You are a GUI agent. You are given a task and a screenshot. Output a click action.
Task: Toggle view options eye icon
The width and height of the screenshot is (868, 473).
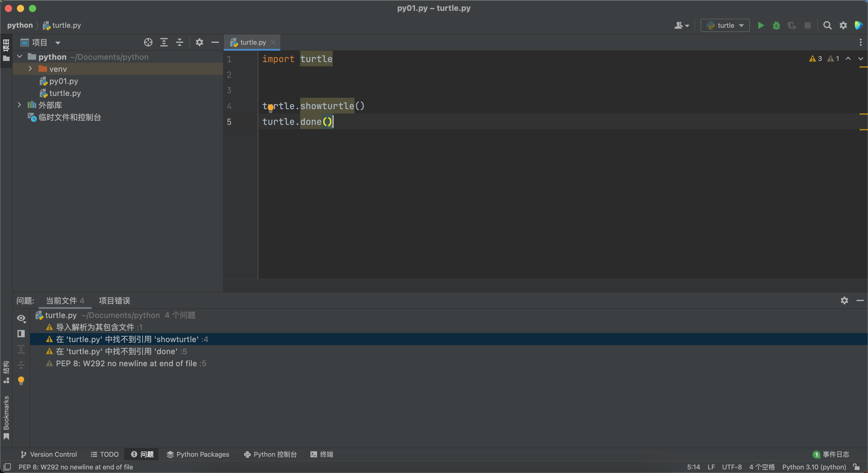pos(21,318)
